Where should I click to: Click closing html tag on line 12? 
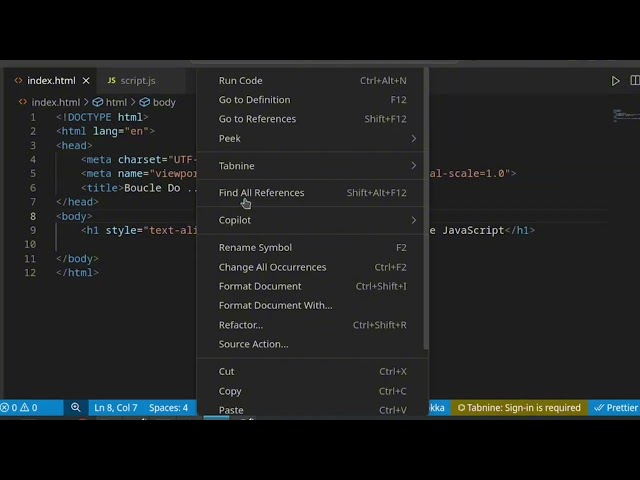pos(77,272)
